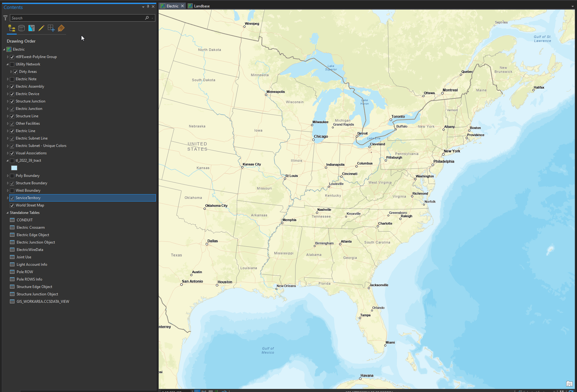
Task: Click the List By Snapping icon
Action: coord(51,28)
